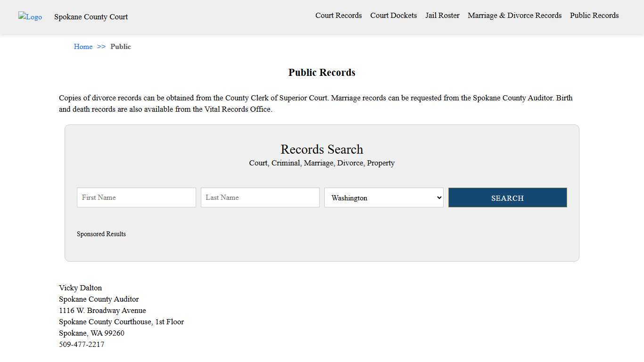Click inside the First Name field
Image resolution: width=644 pixels, height=362 pixels.
(x=136, y=197)
